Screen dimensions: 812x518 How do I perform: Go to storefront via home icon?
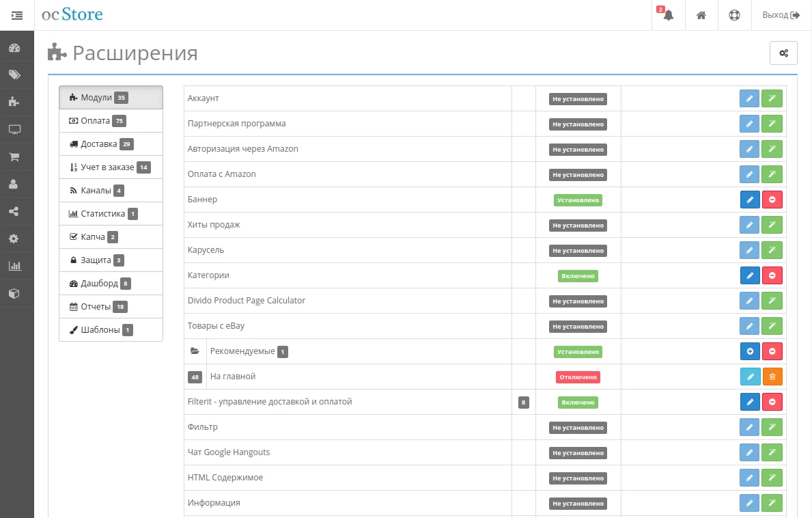[x=701, y=15]
